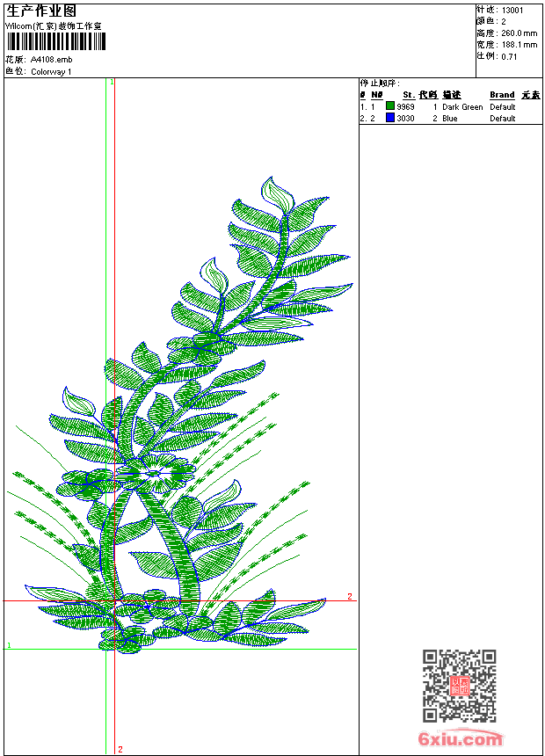Click the Blue color swatch
The width and height of the screenshot is (545, 756).
390,118
